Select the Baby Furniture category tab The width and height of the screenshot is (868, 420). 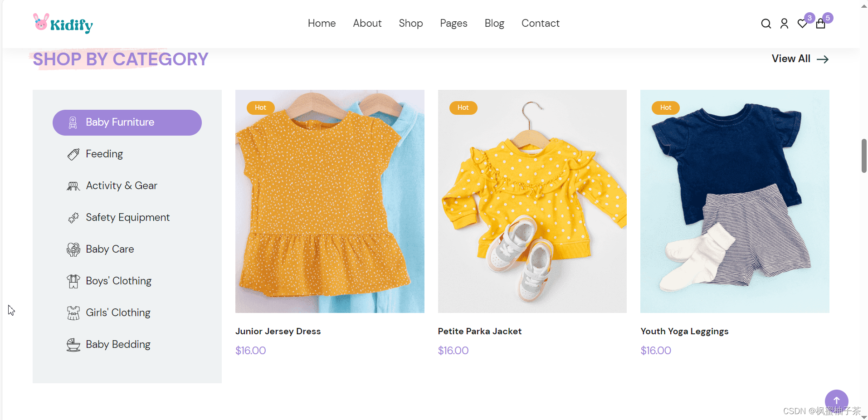coord(127,122)
